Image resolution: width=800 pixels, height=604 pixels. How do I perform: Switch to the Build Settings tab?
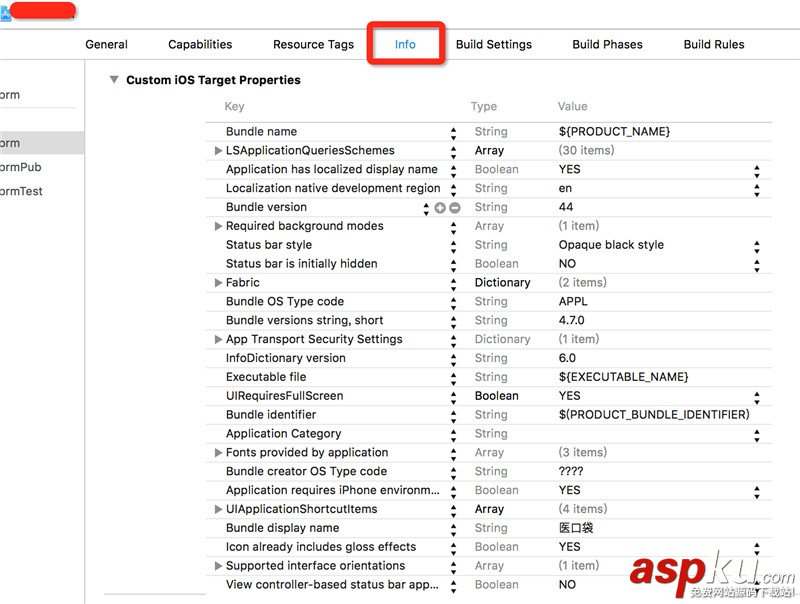coord(494,44)
